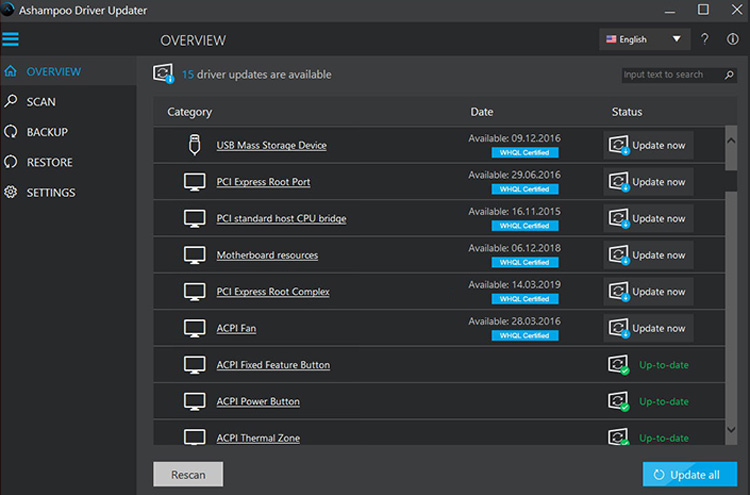The image size is (750, 495).
Task: Click Update now for PCI Express Root Port
Action: tap(648, 182)
